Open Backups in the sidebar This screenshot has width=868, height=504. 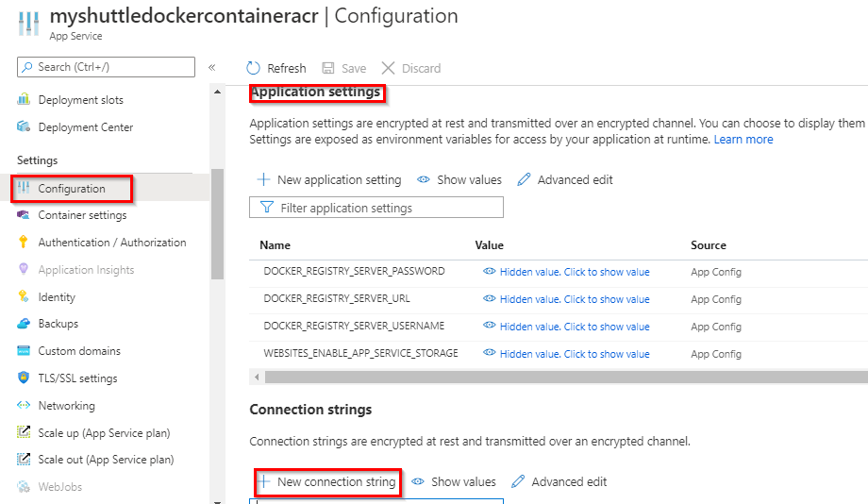[x=58, y=324]
